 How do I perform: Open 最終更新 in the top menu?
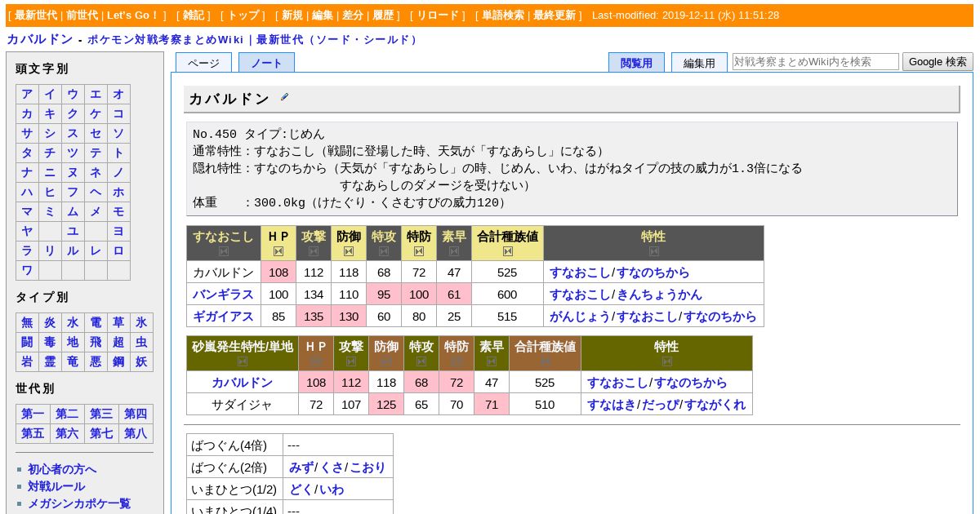pyautogui.click(x=555, y=16)
